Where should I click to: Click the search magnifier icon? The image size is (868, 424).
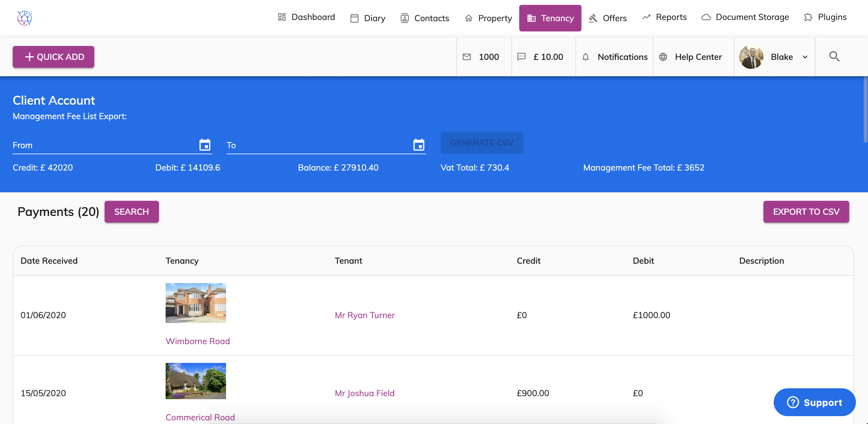click(x=834, y=56)
